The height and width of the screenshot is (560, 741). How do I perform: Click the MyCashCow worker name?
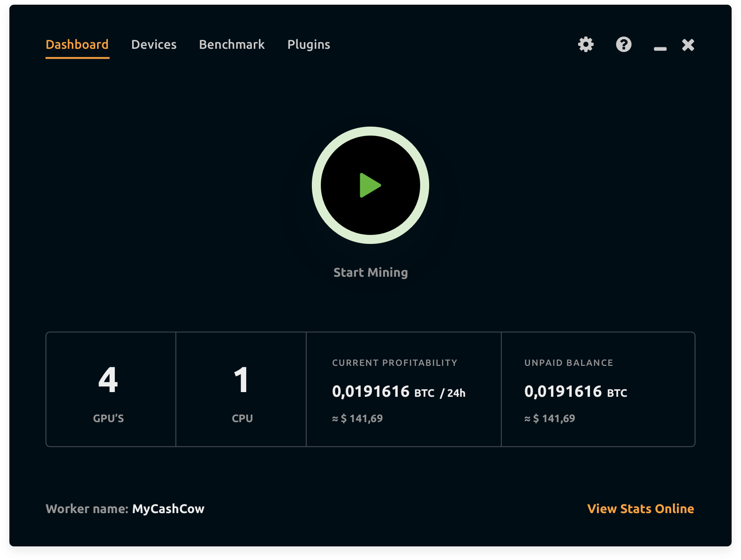coord(168,509)
